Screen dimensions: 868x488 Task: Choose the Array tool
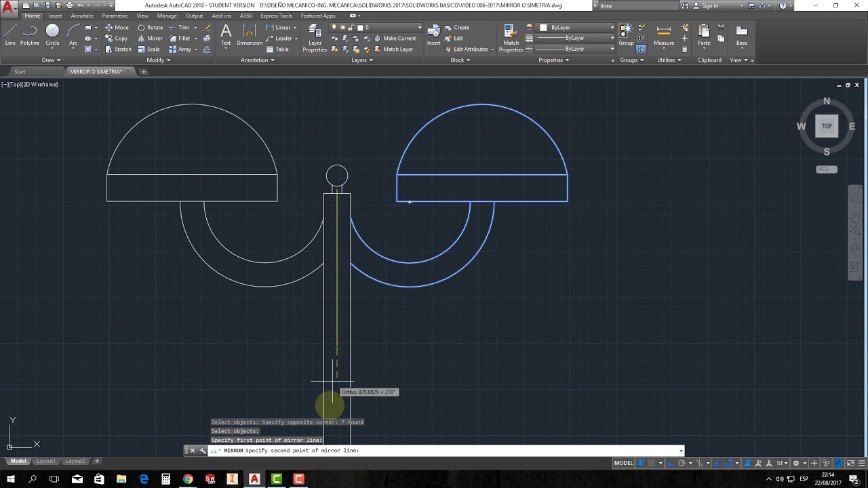point(180,49)
